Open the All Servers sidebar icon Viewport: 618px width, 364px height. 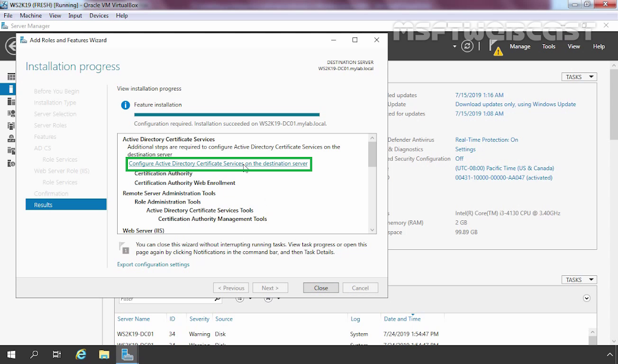pos(11,102)
